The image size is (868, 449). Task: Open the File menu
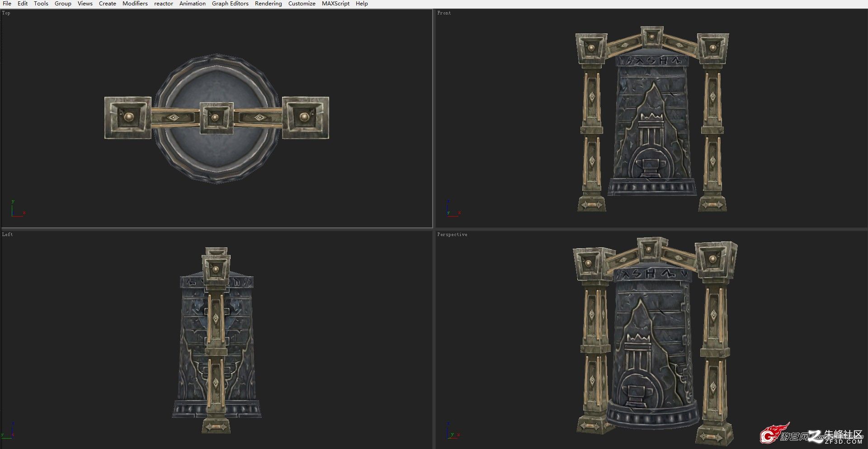coord(7,4)
